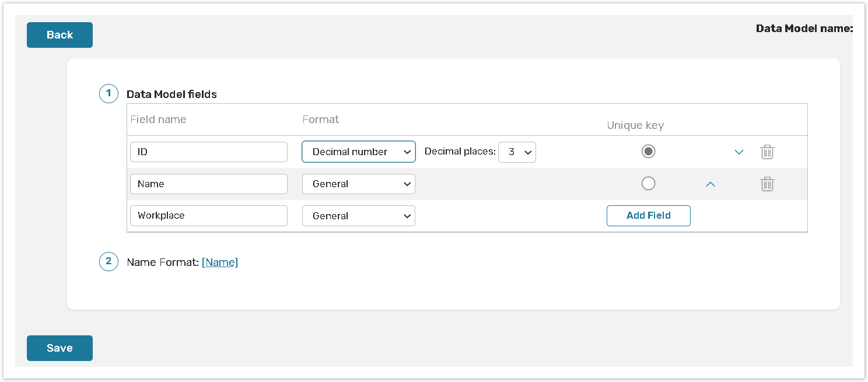Open the Format dropdown for the Workplace field
This screenshot has width=868, height=382.
tap(358, 216)
